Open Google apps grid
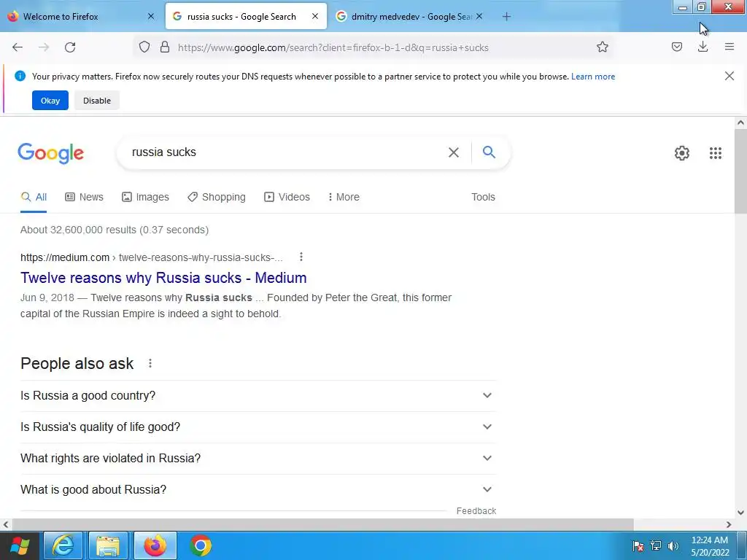The width and height of the screenshot is (747, 560). tap(715, 153)
